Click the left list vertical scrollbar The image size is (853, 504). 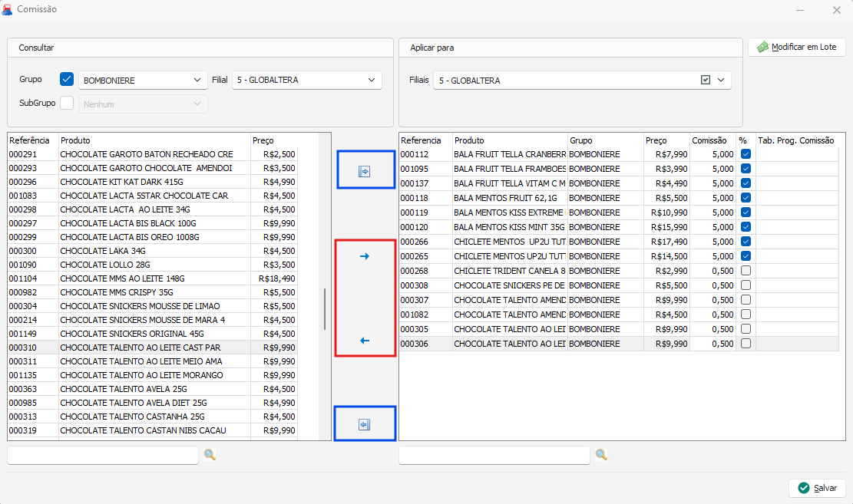tap(325, 308)
